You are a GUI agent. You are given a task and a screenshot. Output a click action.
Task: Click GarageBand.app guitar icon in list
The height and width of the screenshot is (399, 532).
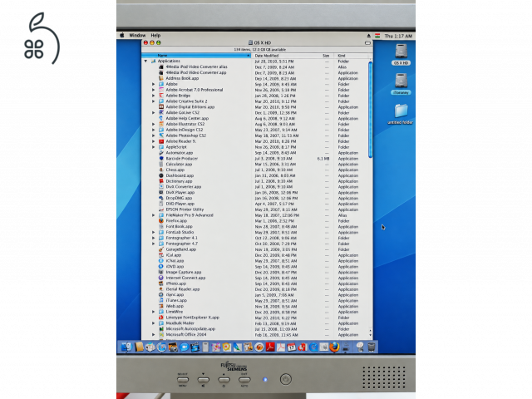point(161,249)
